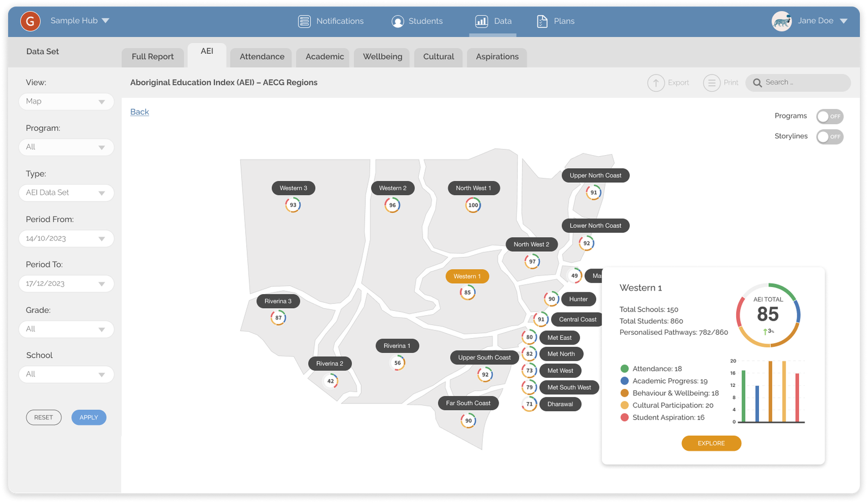Click the orange G hub logo

click(30, 21)
